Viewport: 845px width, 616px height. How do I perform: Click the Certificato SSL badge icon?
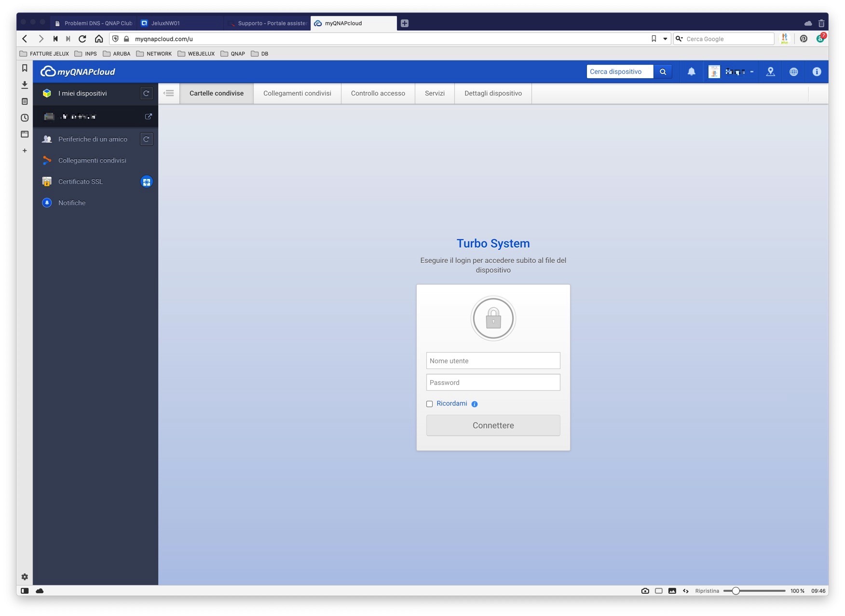tap(146, 182)
